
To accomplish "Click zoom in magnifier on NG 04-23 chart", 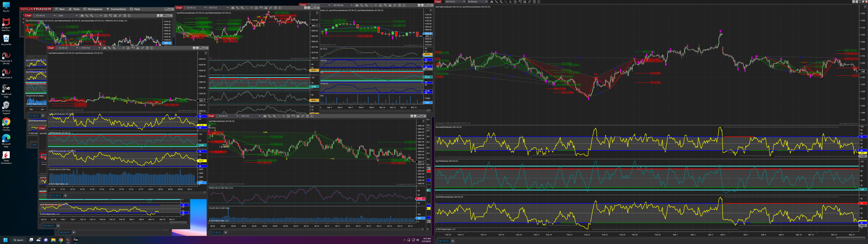I will [x=501, y=2].
